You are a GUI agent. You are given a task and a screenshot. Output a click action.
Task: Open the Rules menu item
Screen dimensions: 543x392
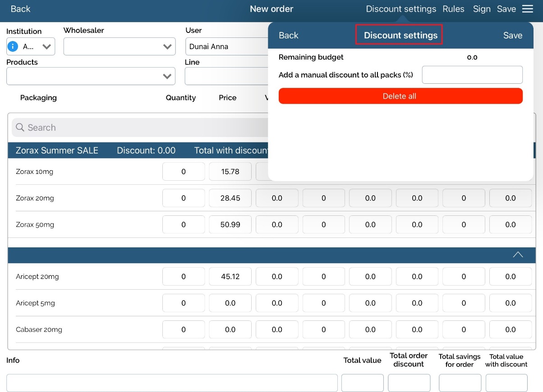[x=453, y=9]
